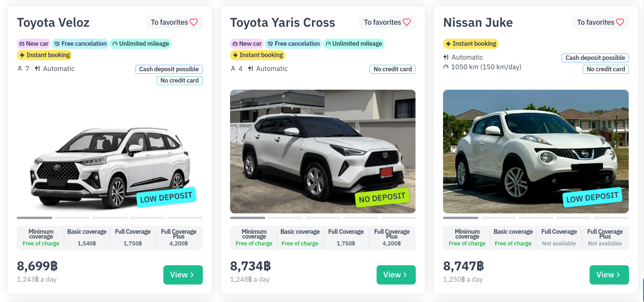This screenshot has height=302, width=644.
Task: Favorite the Toyota Yaris Cross with heart icon
Action: point(407,22)
